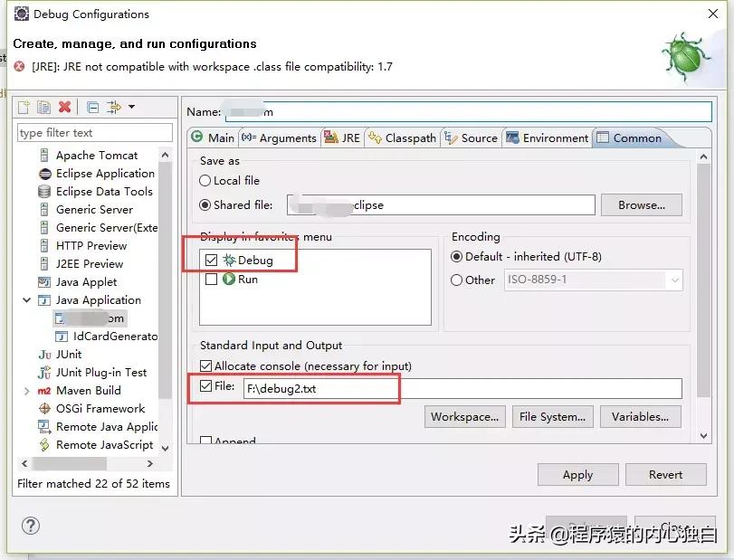734x560 pixels.
Task: Toggle the File output checkbox
Action: click(x=206, y=386)
